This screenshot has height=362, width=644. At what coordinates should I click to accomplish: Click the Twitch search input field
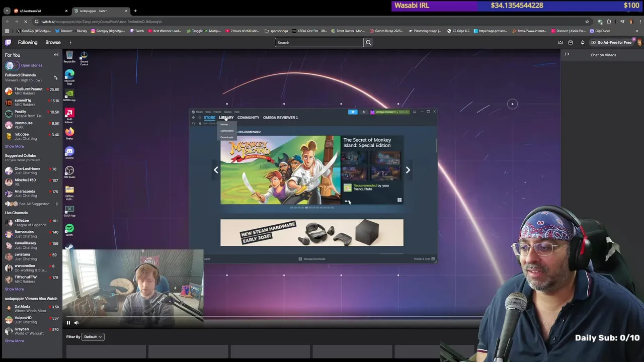pos(319,43)
